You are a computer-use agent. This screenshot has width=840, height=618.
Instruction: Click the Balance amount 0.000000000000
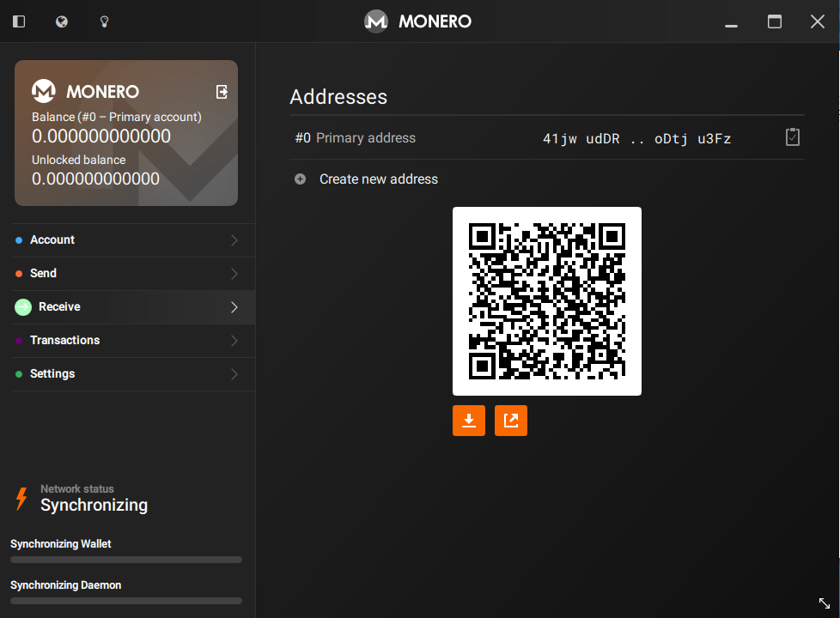[x=101, y=136]
